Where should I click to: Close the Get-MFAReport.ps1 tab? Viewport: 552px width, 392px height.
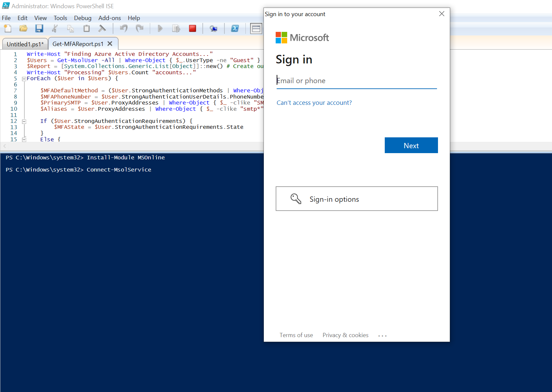[110, 44]
